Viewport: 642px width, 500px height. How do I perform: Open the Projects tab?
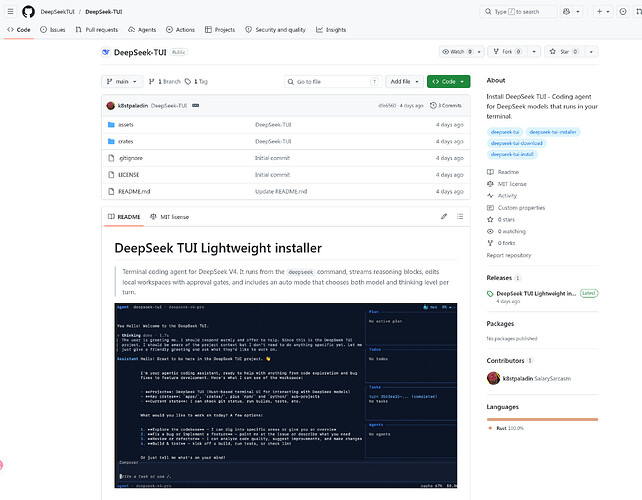click(220, 29)
